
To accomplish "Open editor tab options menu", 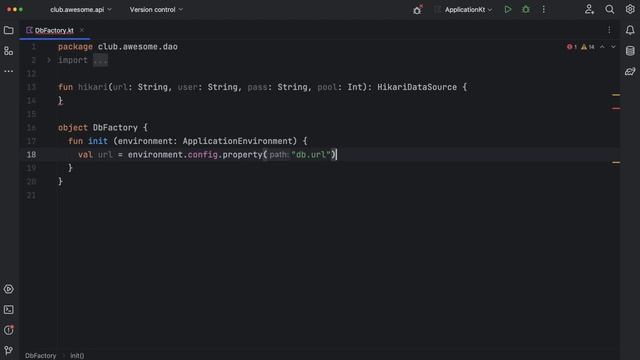I will 609,30.
